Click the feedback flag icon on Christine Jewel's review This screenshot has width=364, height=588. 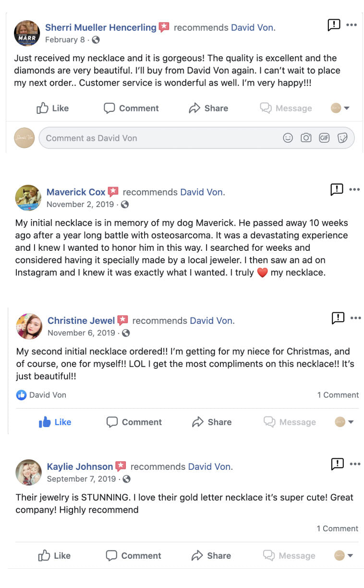coord(338,318)
